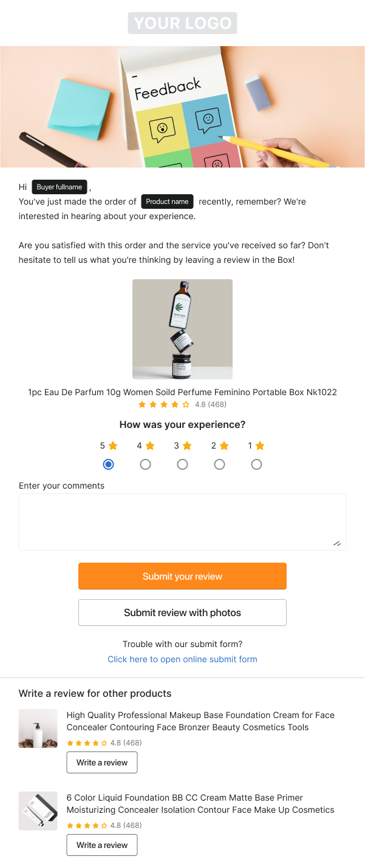Image resolution: width=365 pixels, height=868 pixels.
Task: Click the Product name placeholder tag
Action: click(x=167, y=201)
